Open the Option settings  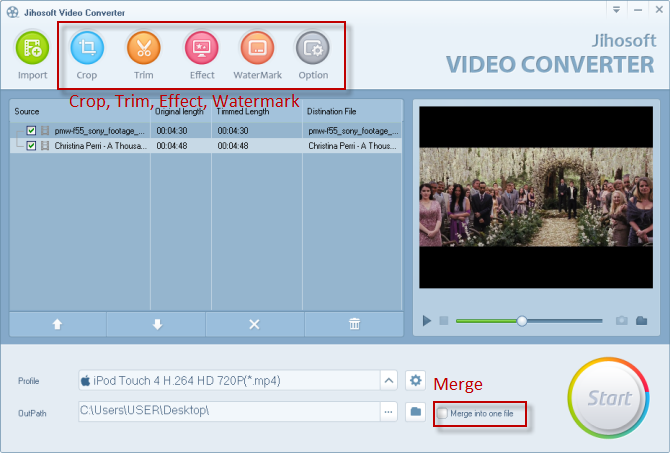313,48
